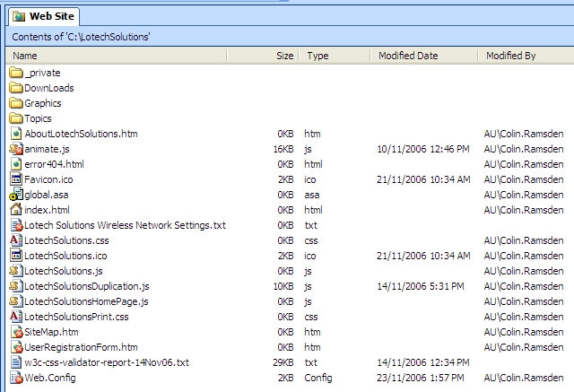Click the DownLoads folder icon
This screenshot has width=574, height=392.
click(x=16, y=88)
